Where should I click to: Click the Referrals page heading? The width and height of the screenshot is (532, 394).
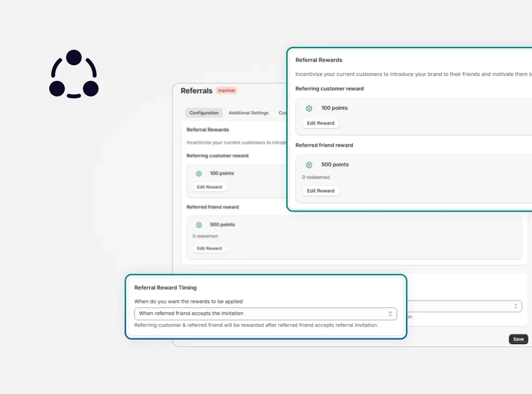click(196, 91)
